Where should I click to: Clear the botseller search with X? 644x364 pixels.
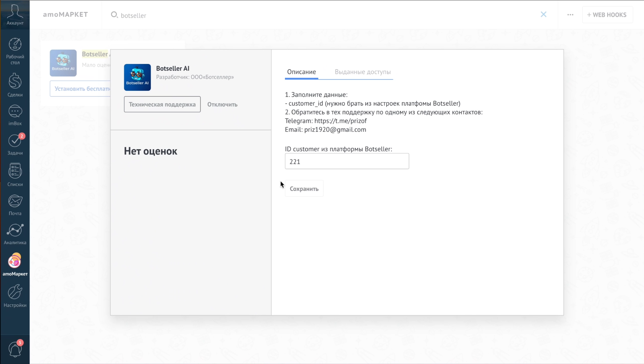(543, 14)
